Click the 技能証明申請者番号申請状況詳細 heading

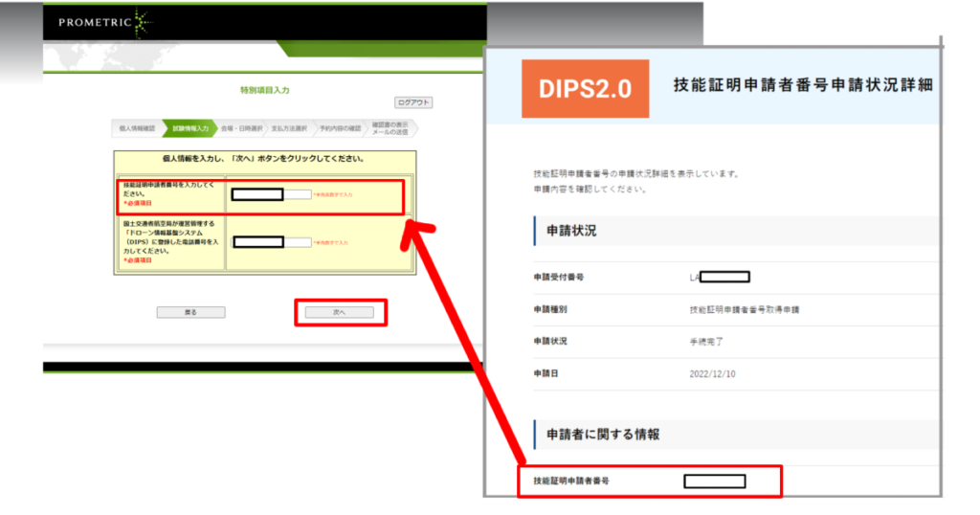(x=803, y=85)
